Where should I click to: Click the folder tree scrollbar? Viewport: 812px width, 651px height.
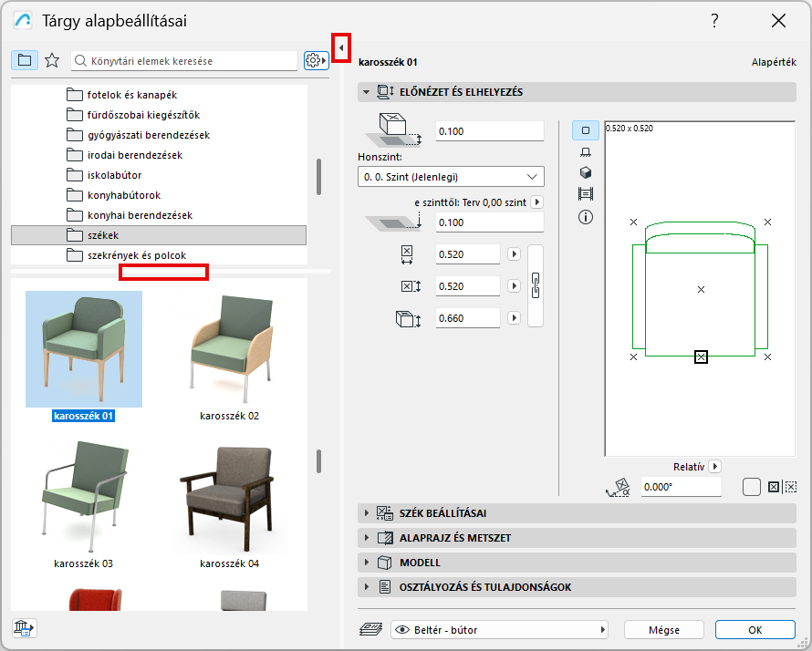coord(318,177)
